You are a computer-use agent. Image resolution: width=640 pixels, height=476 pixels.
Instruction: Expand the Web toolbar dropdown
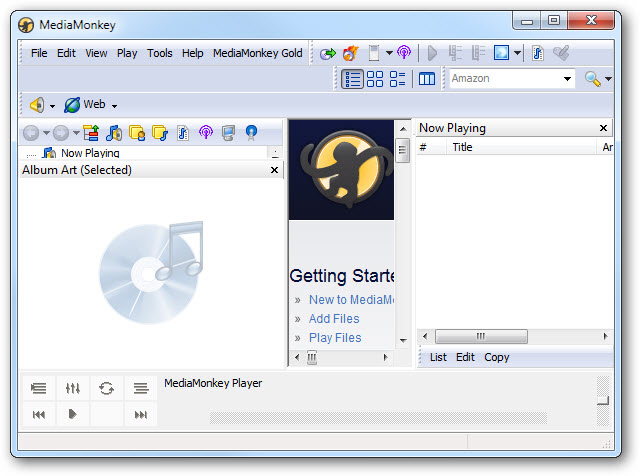click(114, 106)
